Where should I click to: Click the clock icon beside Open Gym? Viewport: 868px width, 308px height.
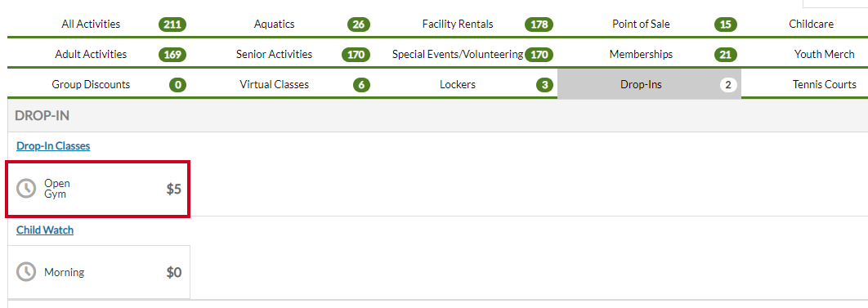[26, 189]
